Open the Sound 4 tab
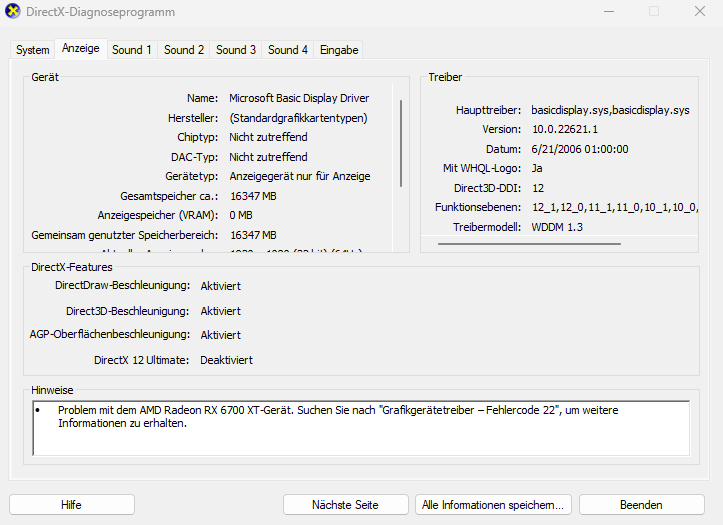This screenshot has width=723, height=525. pos(288,50)
